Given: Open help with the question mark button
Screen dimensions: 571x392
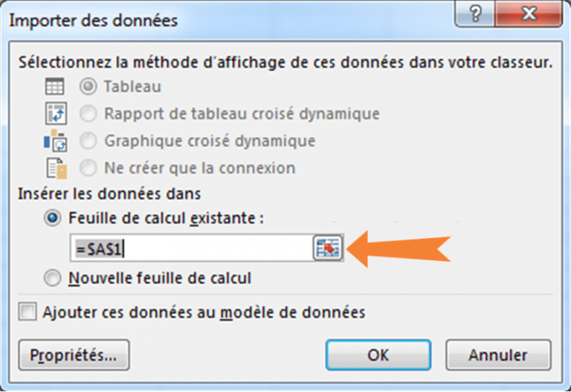Looking at the screenshot, I should (x=475, y=14).
